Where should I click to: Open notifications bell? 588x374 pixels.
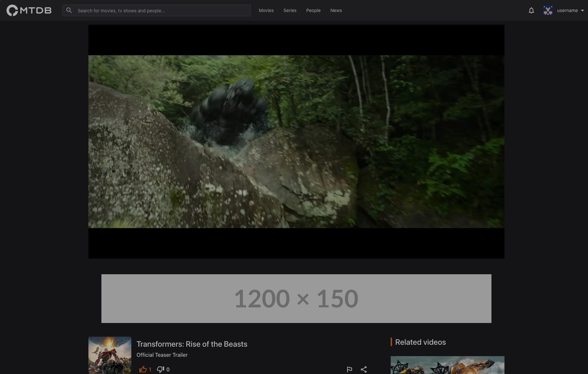(x=531, y=10)
